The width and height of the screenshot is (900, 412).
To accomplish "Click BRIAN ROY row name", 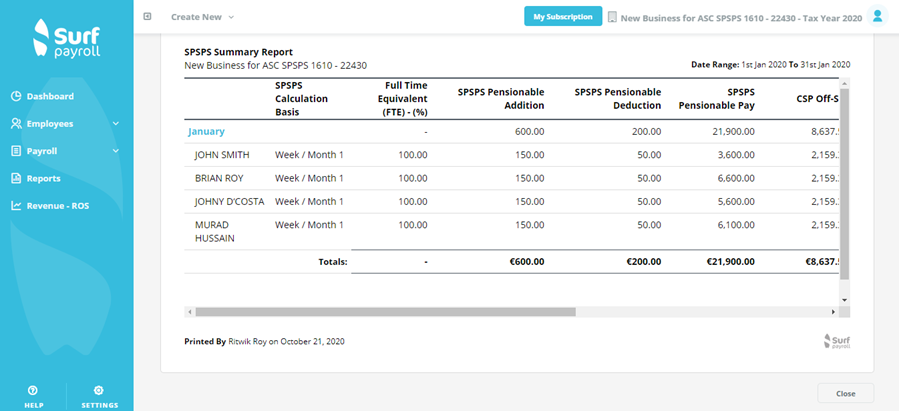I will pos(219,178).
